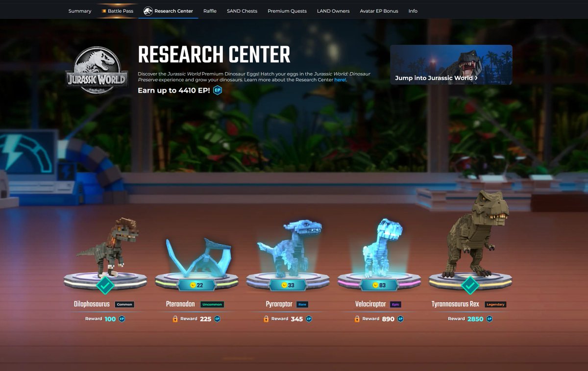Image resolution: width=588 pixels, height=371 pixels.
Task: Open the Info tab
Action: pos(413,11)
